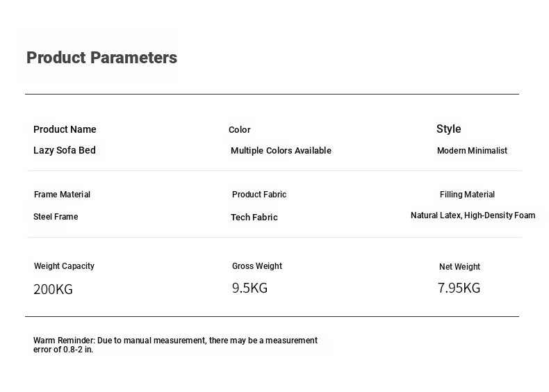Click the Lazy Sofa Bed value
Image resolution: width=549 pixels, height=392 pixels.
(x=65, y=150)
